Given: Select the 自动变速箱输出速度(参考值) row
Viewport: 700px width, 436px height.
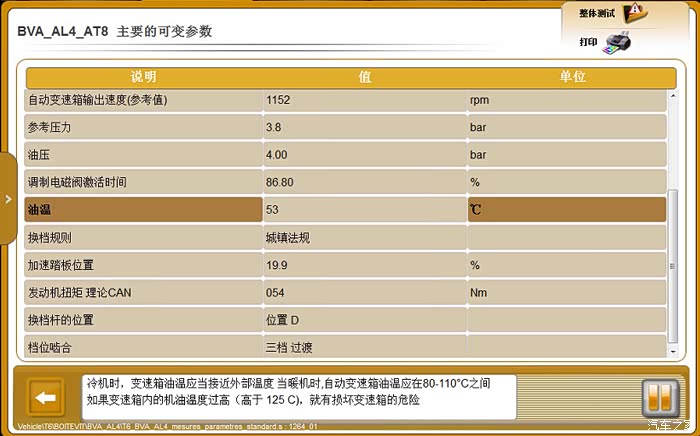Looking at the screenshot, I should click(x=345, y=100).
